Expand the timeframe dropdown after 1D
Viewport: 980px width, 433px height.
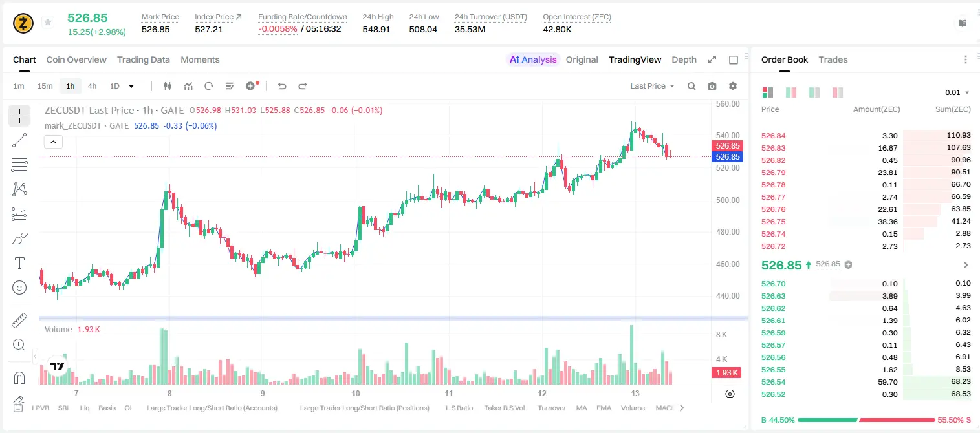click(x=131, y=86)
